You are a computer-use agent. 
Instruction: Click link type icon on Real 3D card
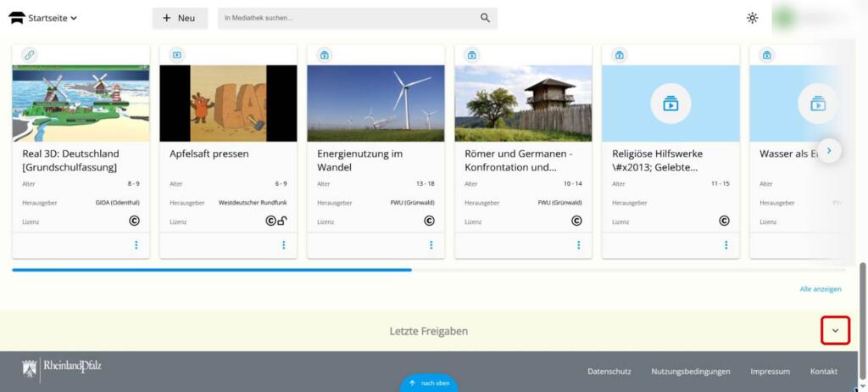30,55
